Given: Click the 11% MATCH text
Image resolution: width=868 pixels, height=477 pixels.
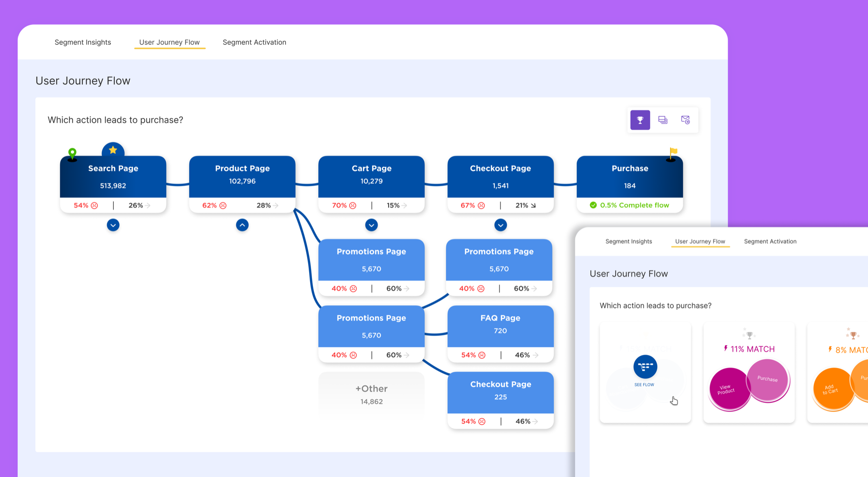Looking at the screenshot, I should point(752,349).
